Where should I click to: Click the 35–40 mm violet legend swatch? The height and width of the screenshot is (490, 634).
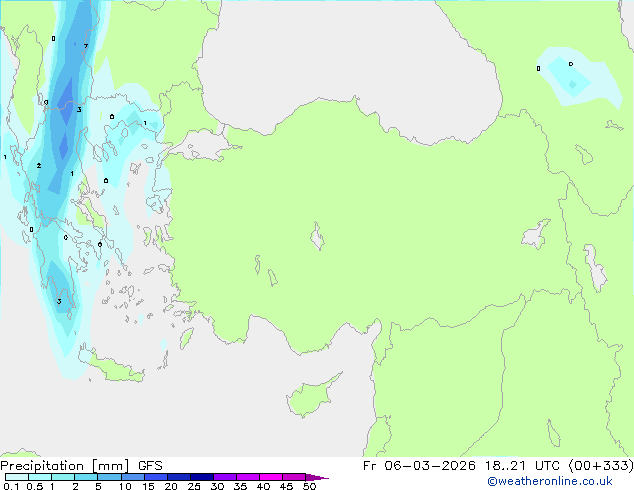[x=247, y=477]
